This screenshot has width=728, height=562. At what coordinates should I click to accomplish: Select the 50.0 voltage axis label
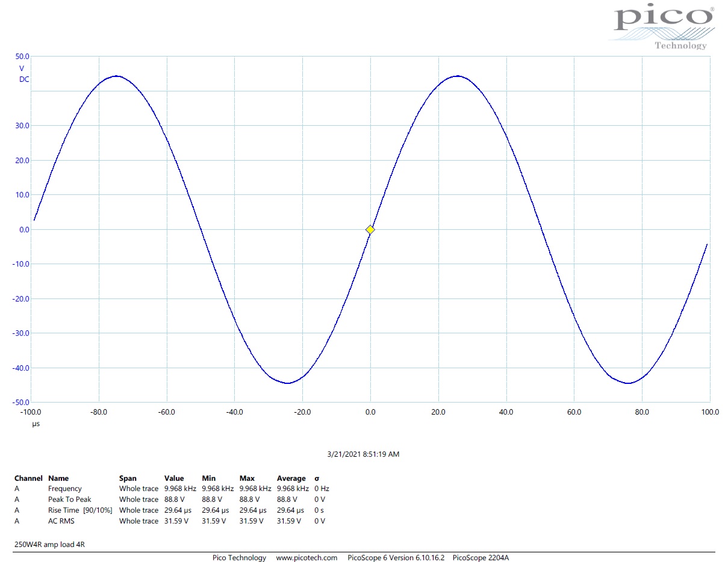(22, 57)
